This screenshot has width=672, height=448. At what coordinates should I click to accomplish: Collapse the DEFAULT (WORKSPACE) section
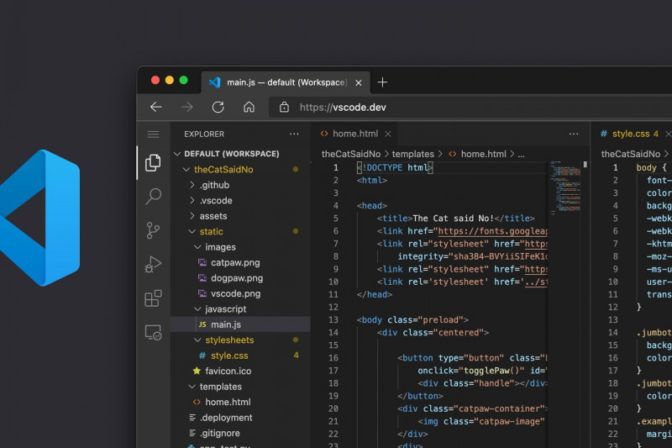231,154
